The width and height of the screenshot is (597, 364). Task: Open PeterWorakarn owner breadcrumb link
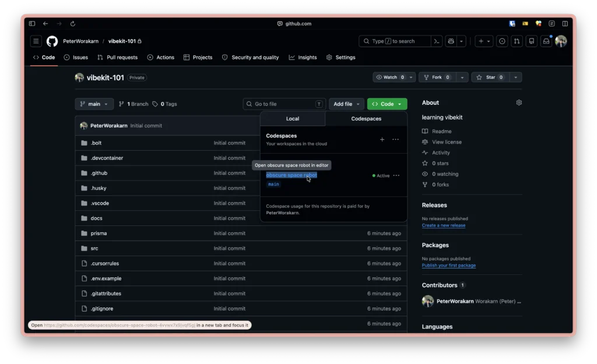tap(80, 41)
